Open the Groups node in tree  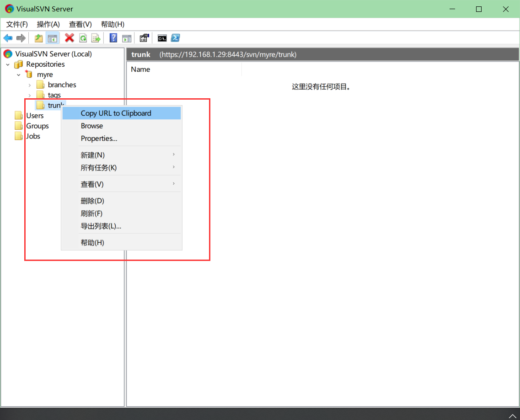pos(38,126)
